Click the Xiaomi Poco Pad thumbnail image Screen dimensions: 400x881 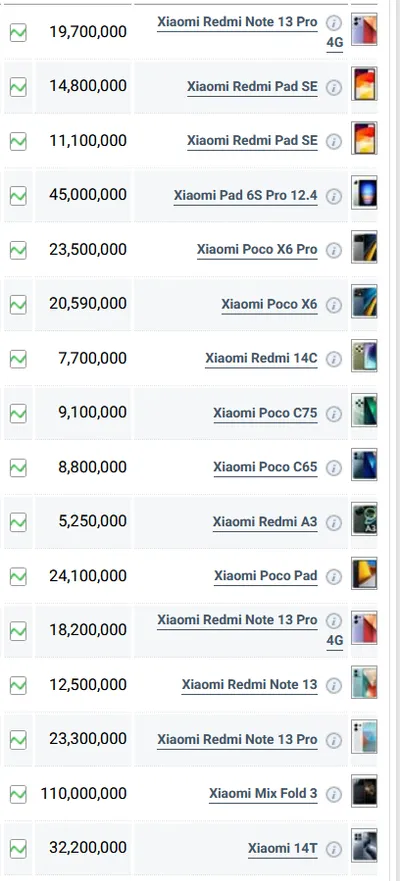point(364,573)
